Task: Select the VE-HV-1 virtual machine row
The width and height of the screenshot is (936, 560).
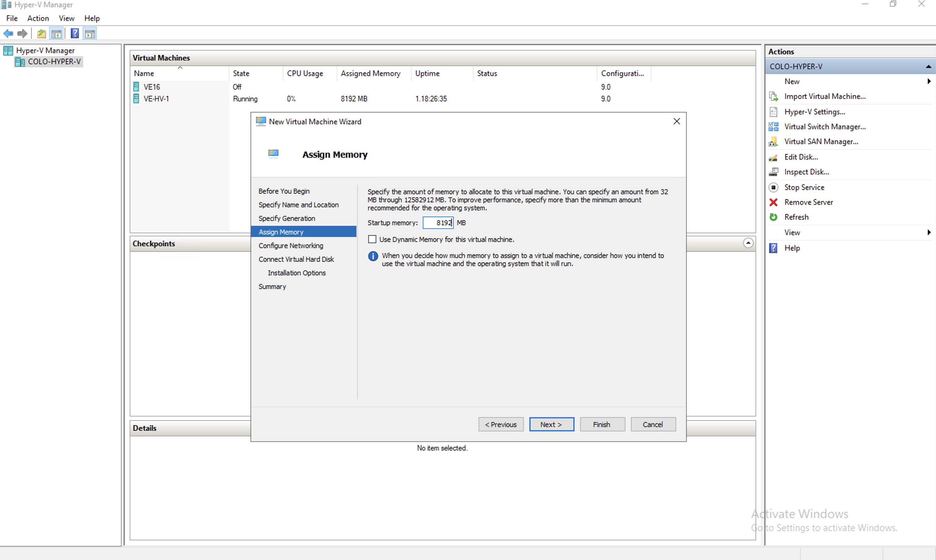Action: pos(156,99)
